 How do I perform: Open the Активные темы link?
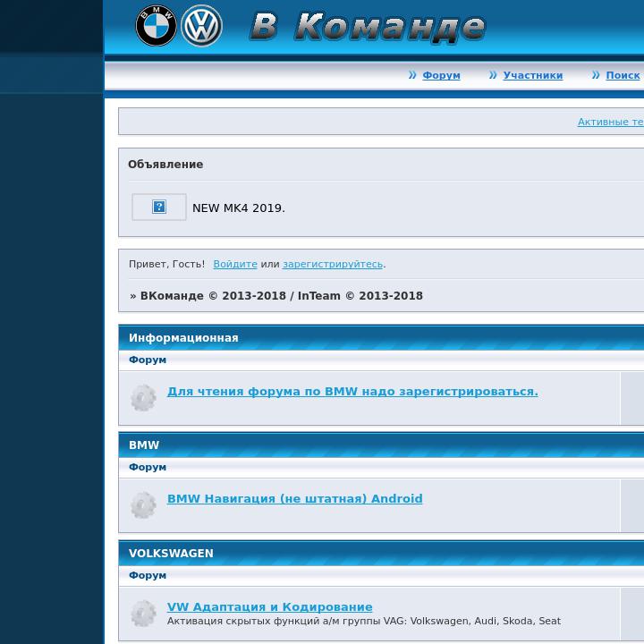coord(611,122)
